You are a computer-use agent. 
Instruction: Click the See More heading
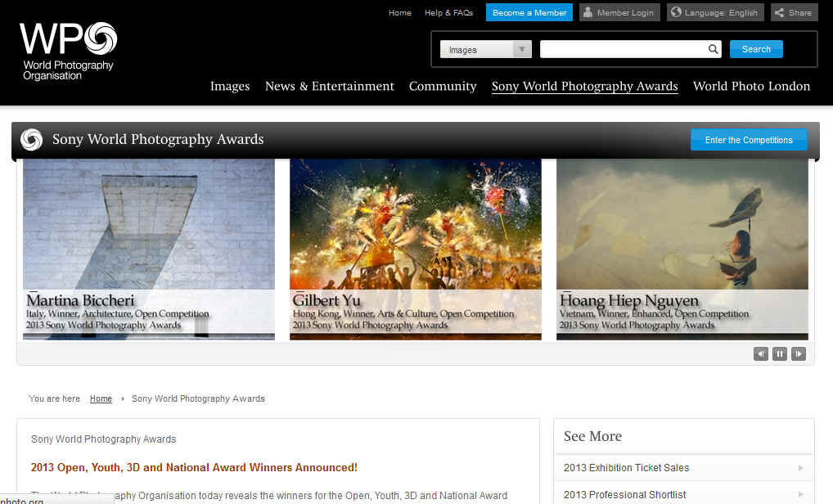coord(592,436)
